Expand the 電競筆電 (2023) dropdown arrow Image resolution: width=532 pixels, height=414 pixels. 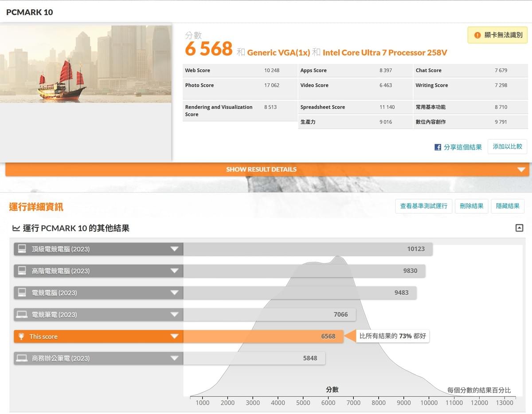pyautogui.click(x=174, y=315)
